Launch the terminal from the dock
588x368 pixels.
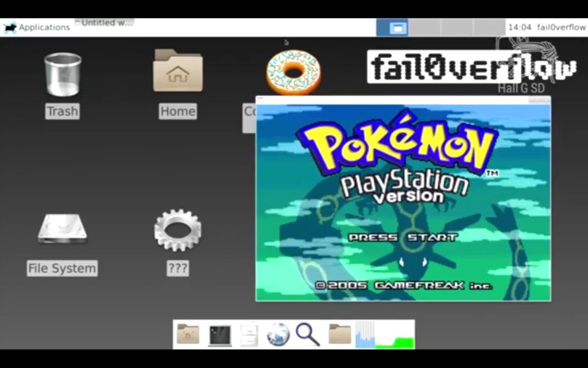220,335
